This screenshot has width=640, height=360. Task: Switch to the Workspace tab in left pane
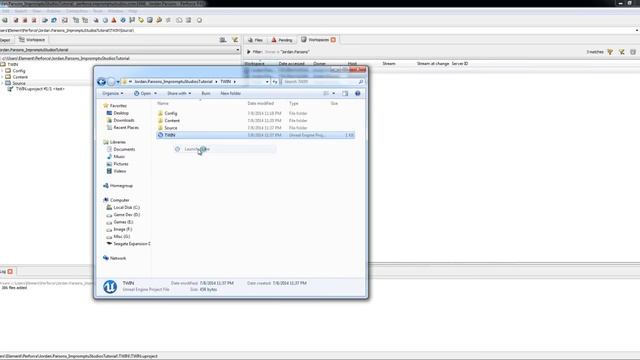point(32,40)
